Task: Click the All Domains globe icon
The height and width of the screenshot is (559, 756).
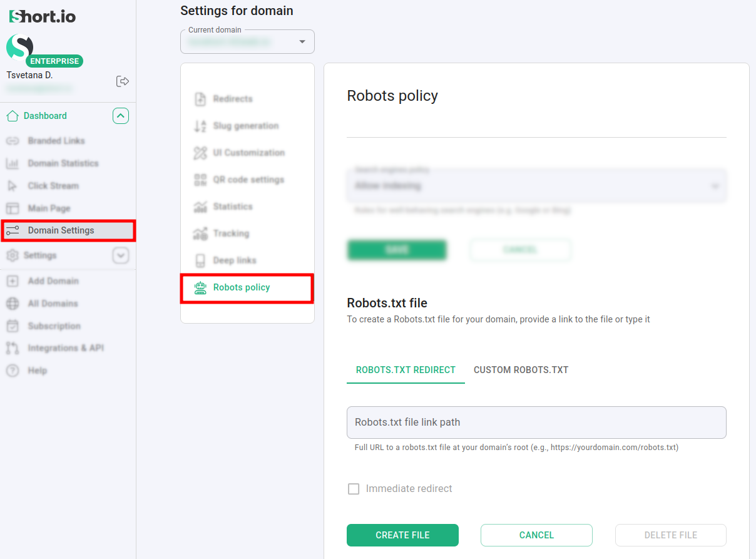Action: click(13, 304)
